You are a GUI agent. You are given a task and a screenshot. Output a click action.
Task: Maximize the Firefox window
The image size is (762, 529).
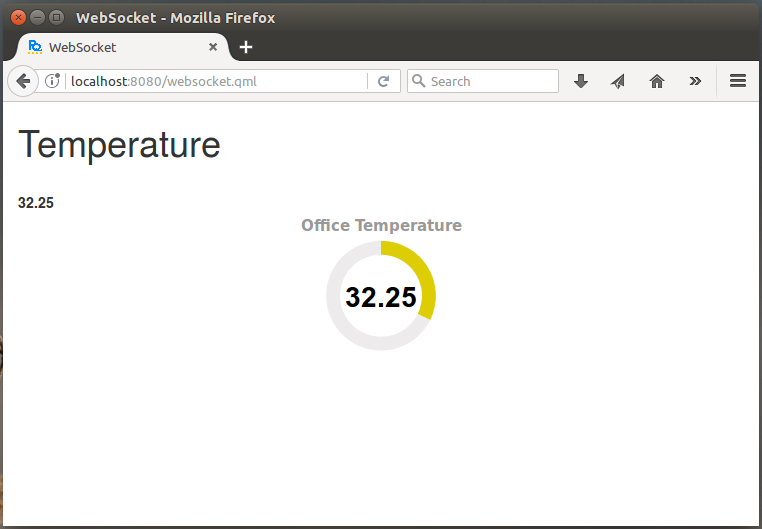pos(56,17)
